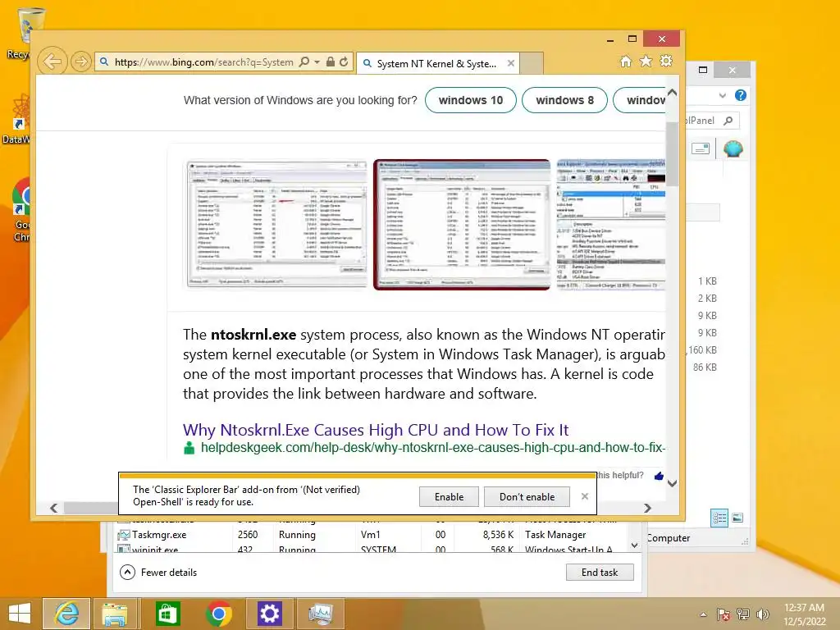Switch to details view in Control Panel window
This screenshot has height=630, width=840.
719,518
